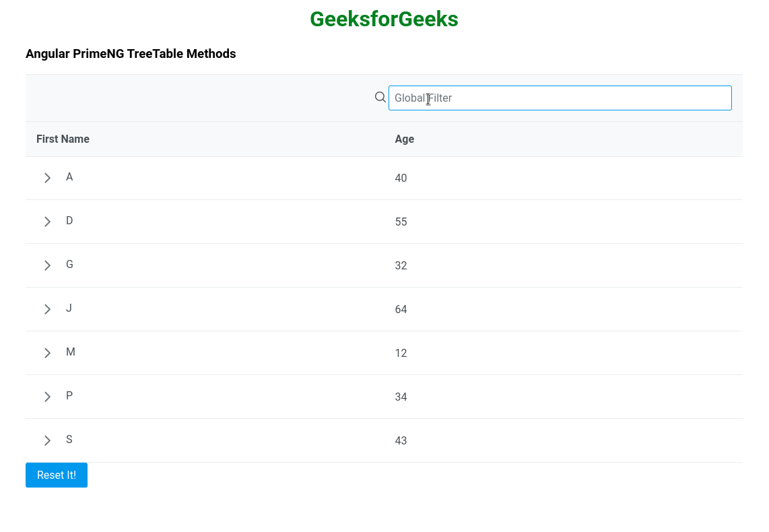Expand row P chevron
This screenshot has width=769, height=532.
[x=47, y=397]
